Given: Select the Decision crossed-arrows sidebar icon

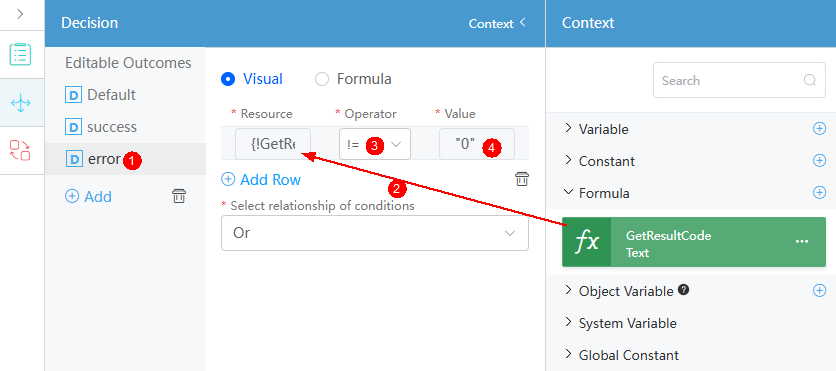Looking at the screenshot, I should point(21,103).
